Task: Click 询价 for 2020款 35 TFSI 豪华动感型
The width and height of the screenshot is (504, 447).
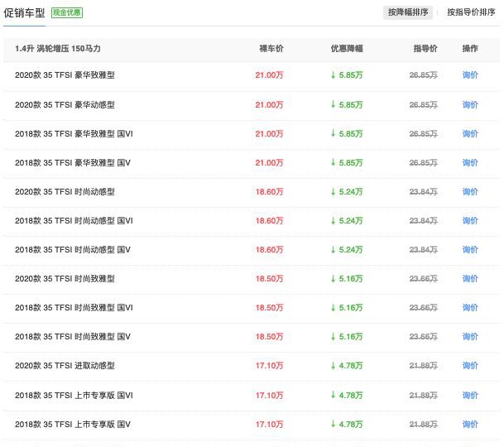Action: pos(470,104)
